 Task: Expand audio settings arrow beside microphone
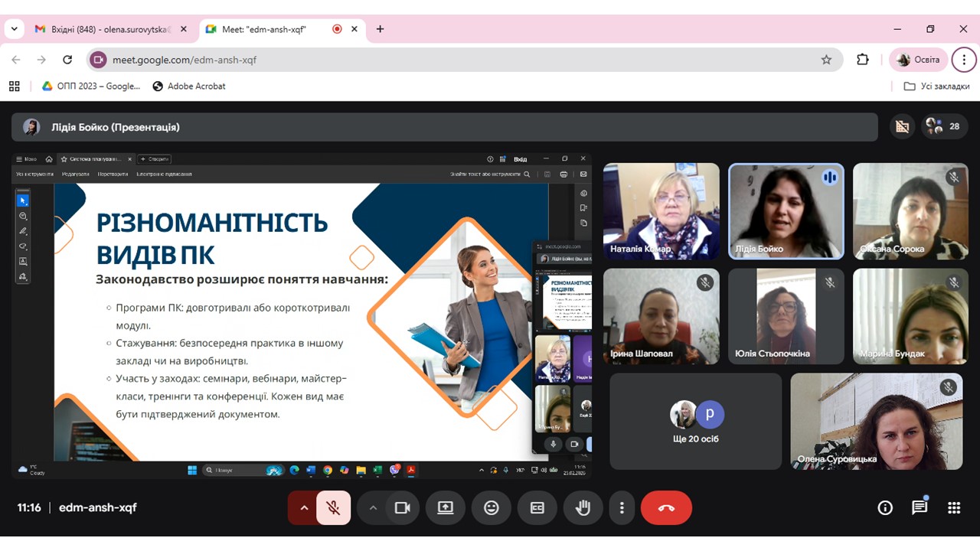pyautogui.click(x=304, y=508)
